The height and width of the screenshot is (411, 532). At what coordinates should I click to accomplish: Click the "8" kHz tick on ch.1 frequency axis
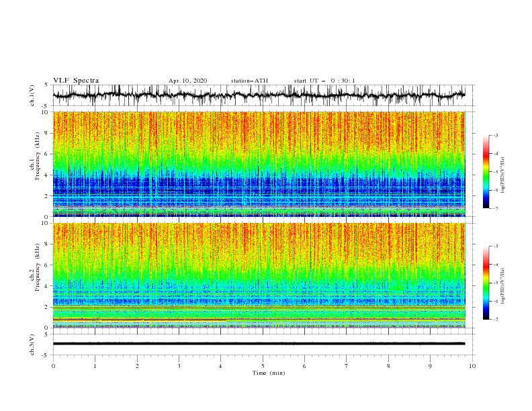[46, 133]
